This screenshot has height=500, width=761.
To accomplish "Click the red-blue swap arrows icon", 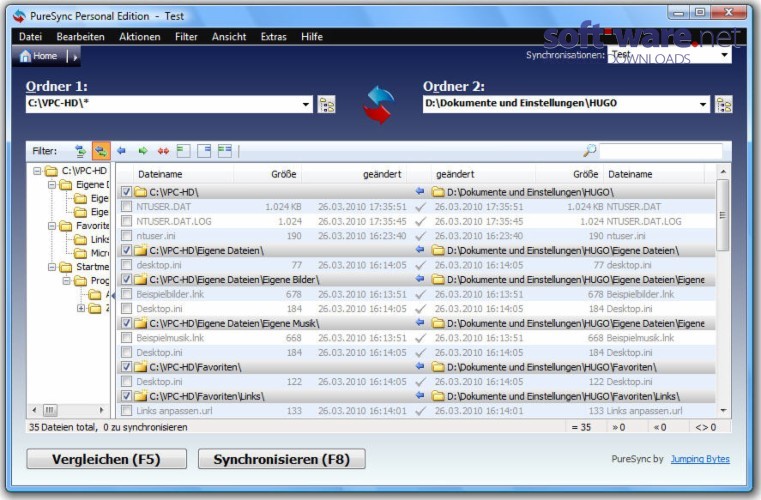I will point(379,104).
